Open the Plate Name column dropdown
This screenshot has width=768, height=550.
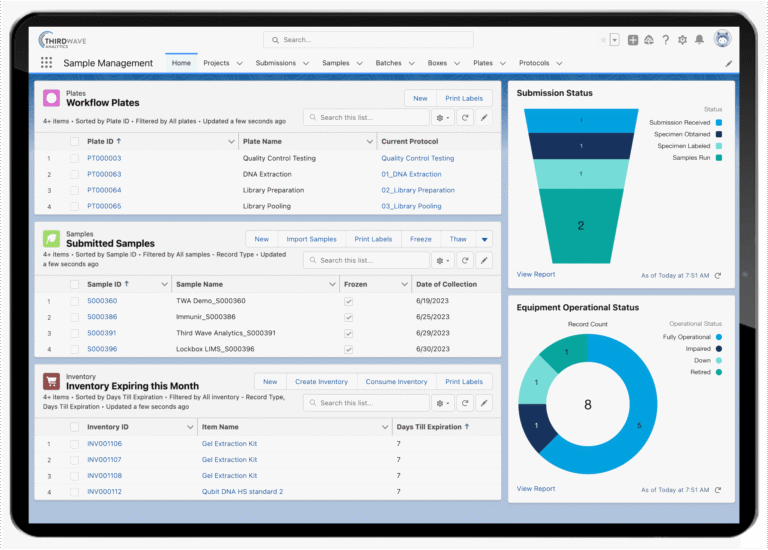tap(370, 142)
